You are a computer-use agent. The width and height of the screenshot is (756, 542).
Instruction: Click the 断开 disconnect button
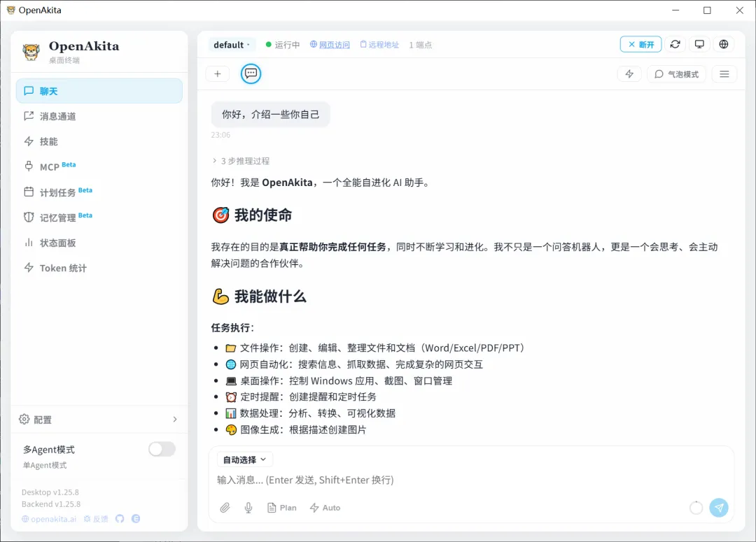(640, 44)
